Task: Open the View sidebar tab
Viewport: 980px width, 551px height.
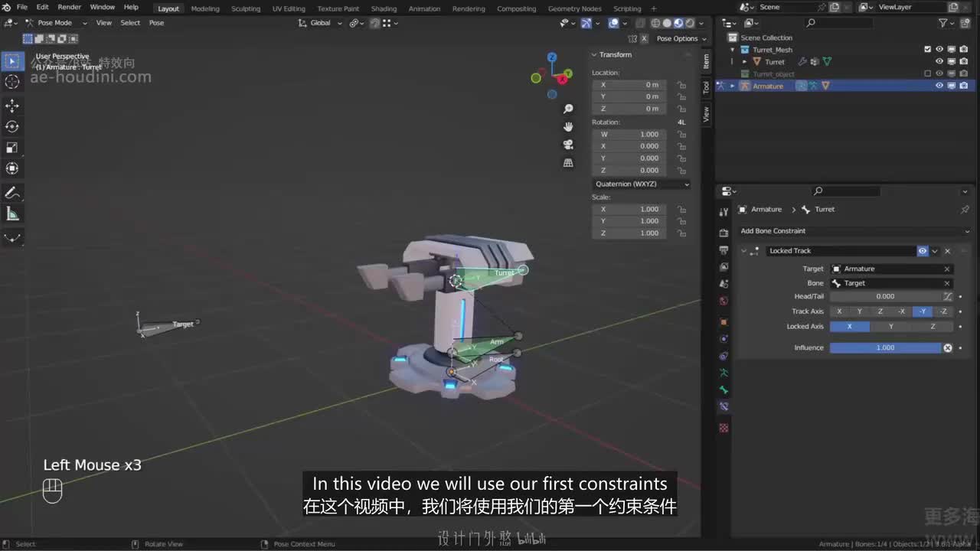Action: [x=706, y=114]
